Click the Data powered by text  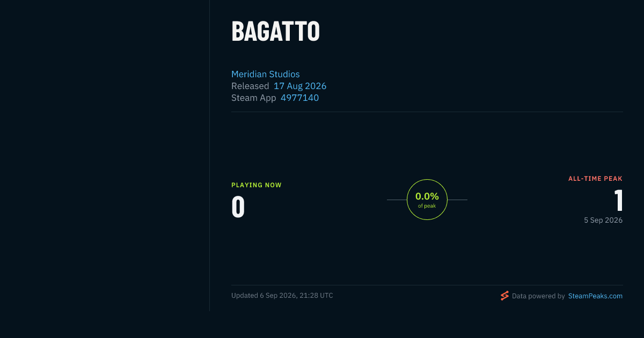pos(538,296)
